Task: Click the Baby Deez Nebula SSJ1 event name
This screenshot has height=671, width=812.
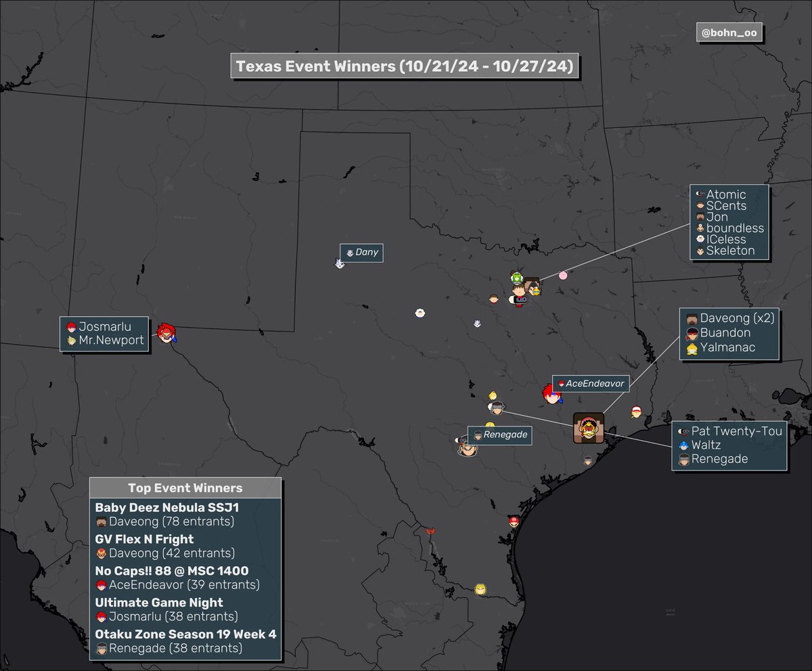Action: pyautogui.click(x=167, y=507)
